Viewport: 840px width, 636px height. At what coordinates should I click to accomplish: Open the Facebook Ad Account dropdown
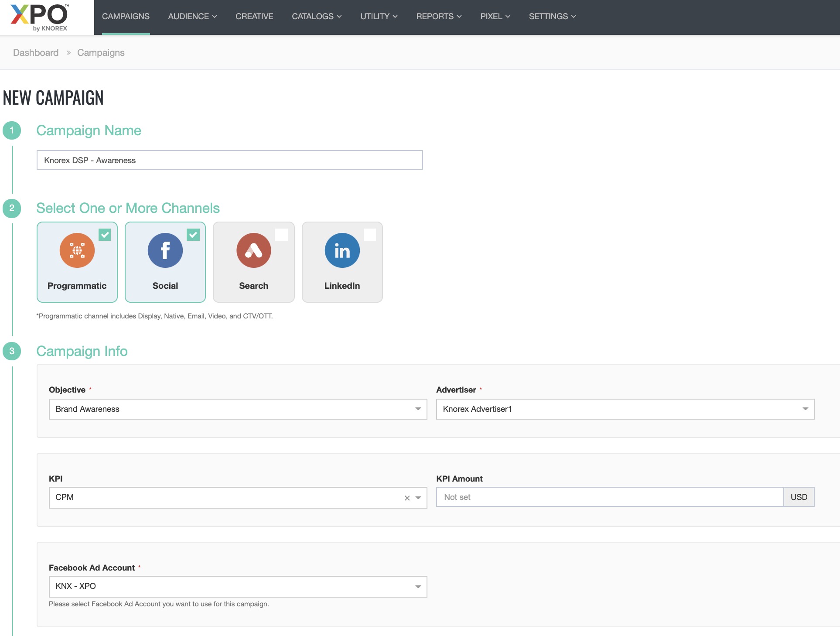(238, 586)
